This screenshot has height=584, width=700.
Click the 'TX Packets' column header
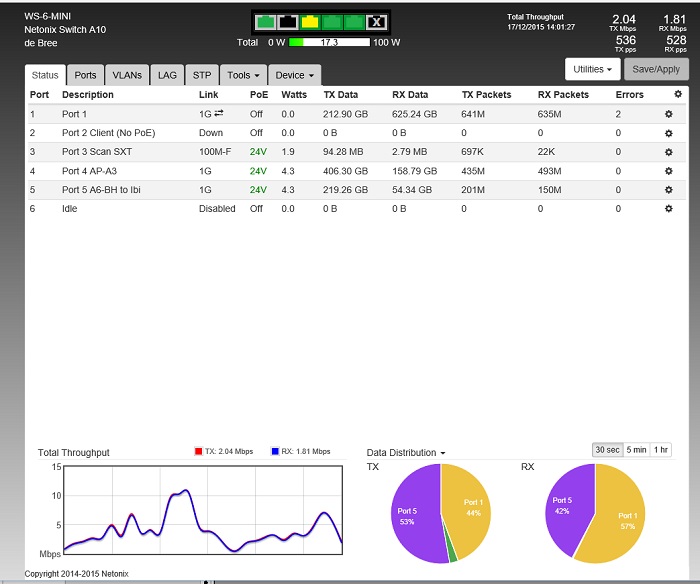click(x=487, y=95)
